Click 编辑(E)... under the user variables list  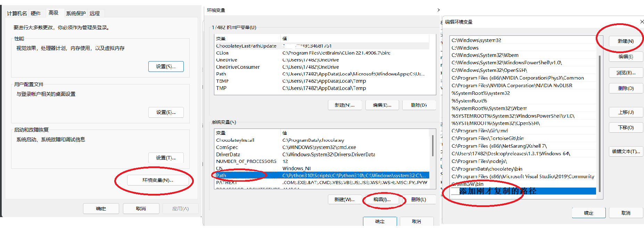[x=382, y=105]
